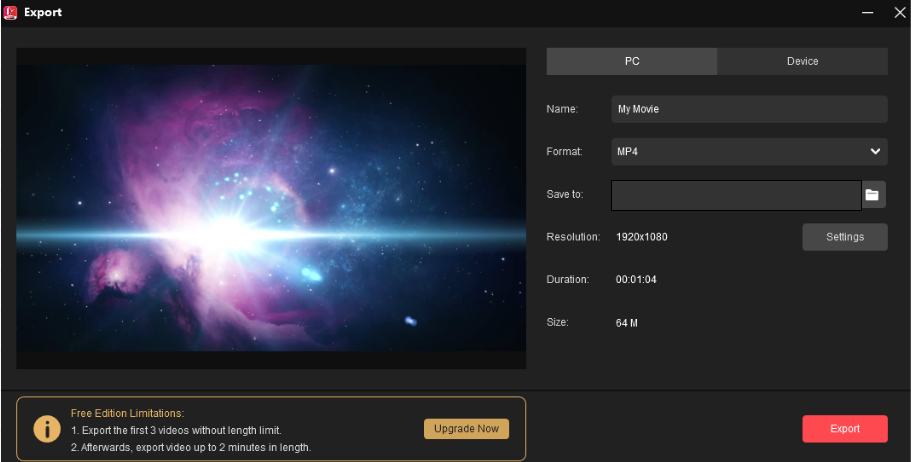
Task: Open the Format dropdown showing MP4
Action: tap(749, 152)
